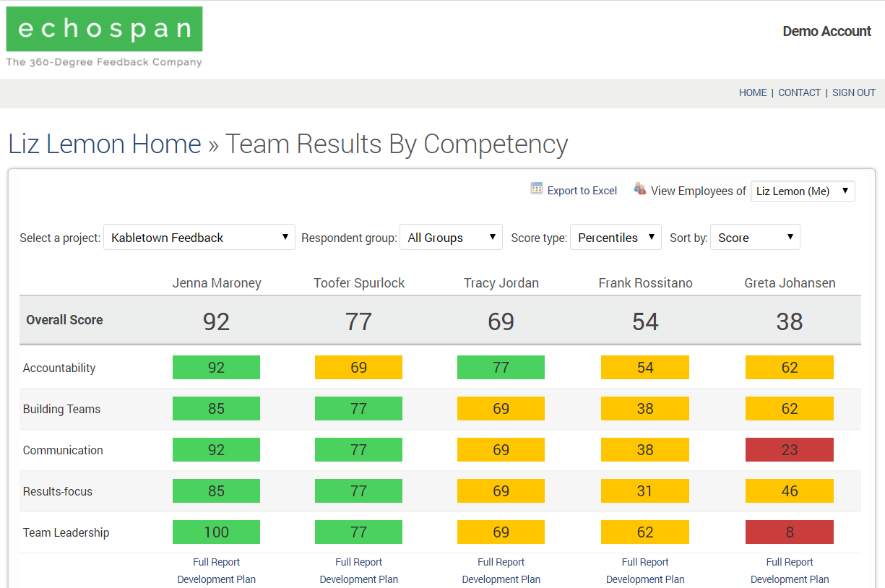Open Frank Rossitano's Development Plan

click(x=645, y=579)
